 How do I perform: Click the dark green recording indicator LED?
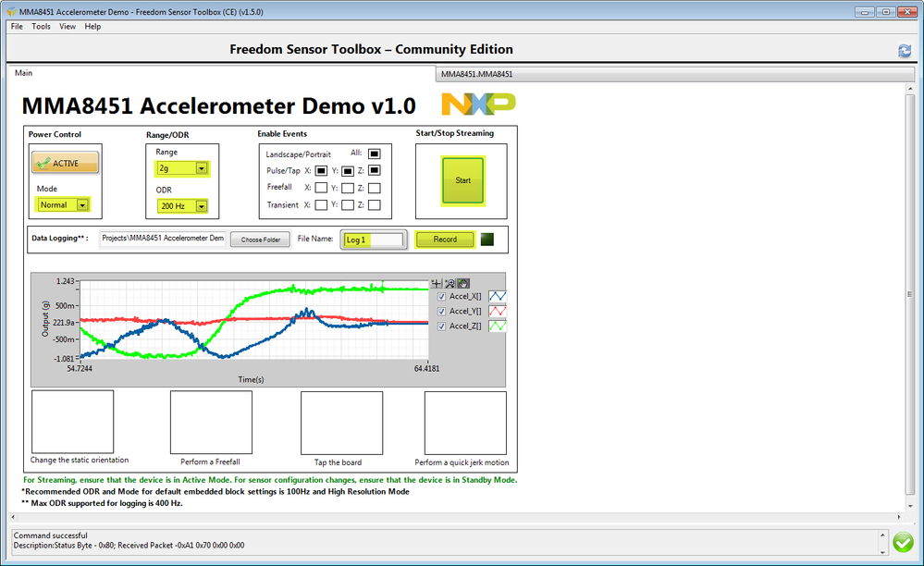[x=487, y=240]
